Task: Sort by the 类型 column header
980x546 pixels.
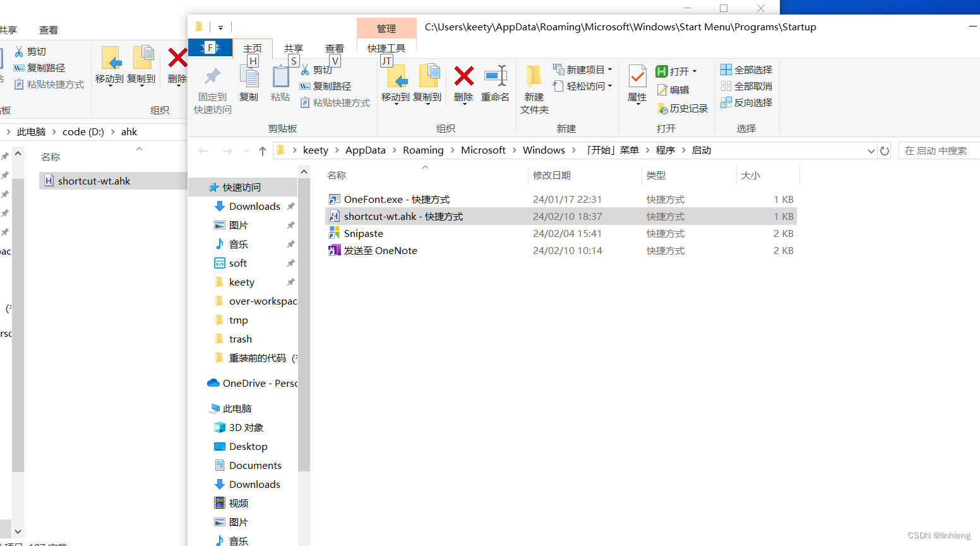Action: 689,175
